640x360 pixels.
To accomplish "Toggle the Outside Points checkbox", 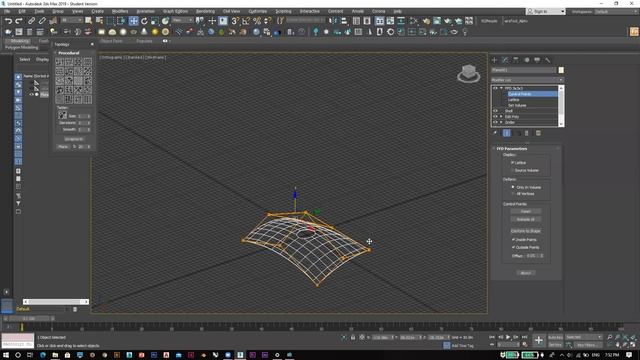I will click(x=513, y=247).
